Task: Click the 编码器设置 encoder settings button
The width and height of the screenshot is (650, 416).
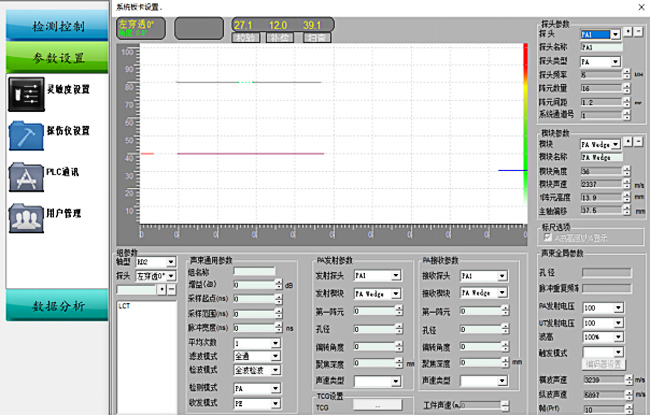Action: 605,365
